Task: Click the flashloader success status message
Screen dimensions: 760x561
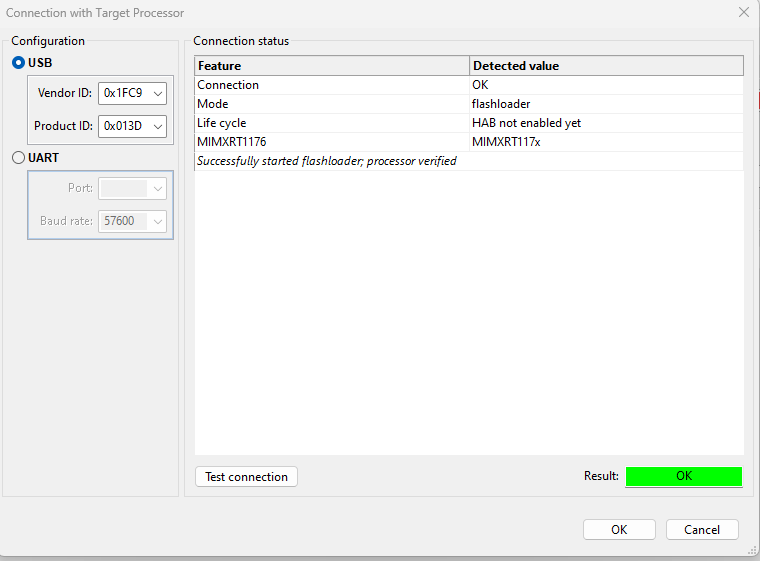Action: coord(327,161)
